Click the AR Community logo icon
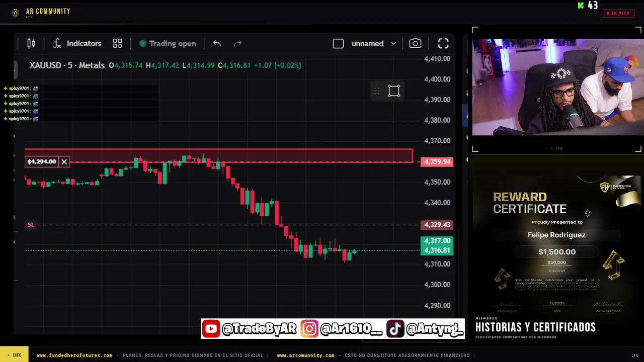The width and height of the screenshot is (644, 362). pyautogui.click(x=15, y=13)
